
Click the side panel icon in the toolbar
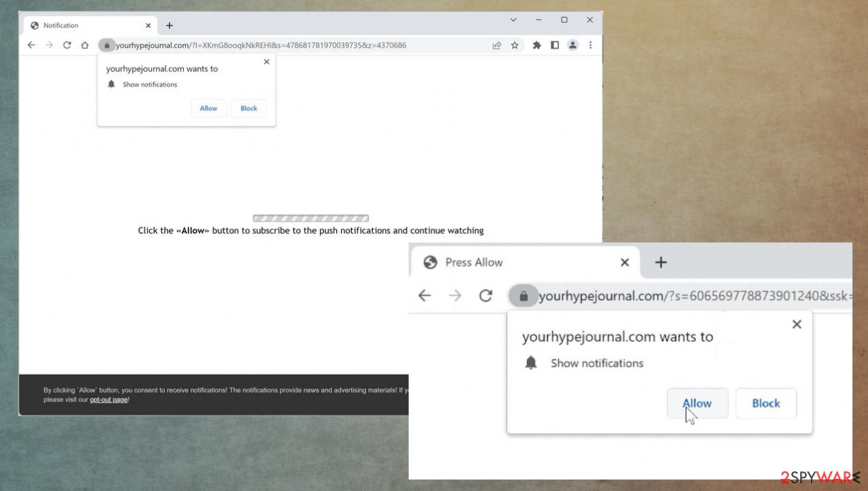(x=555, y=45)
